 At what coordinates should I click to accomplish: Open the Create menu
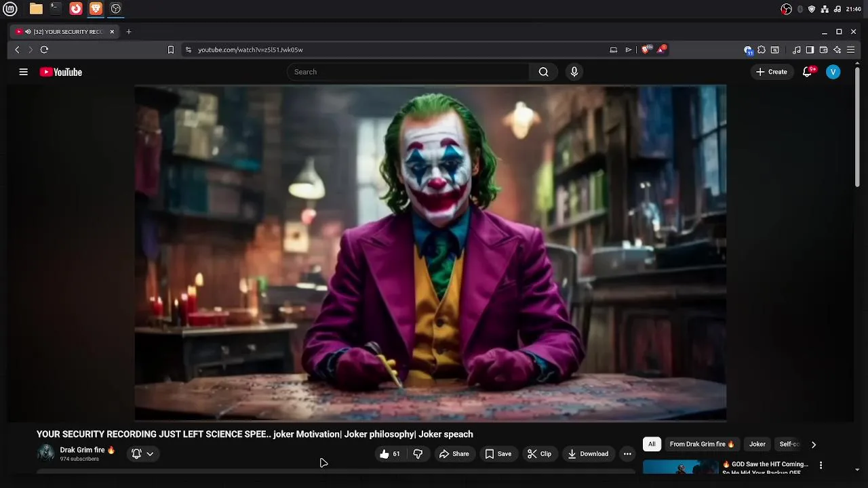click(x=772, y=72)
